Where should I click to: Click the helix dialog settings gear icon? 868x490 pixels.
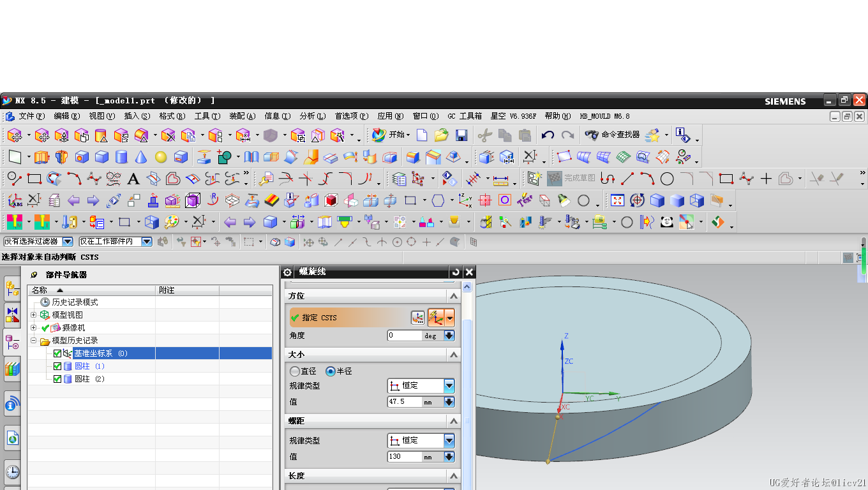287,272
